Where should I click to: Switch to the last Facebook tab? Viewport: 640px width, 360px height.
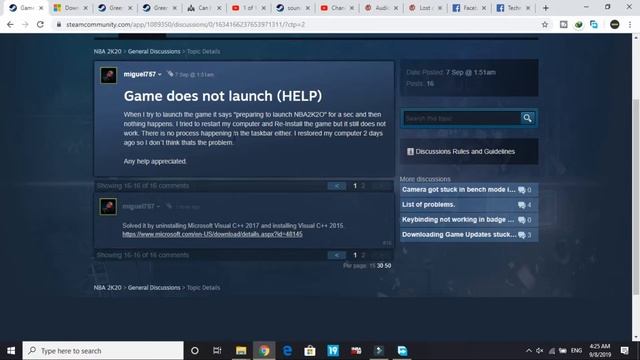(x=513, y=8)
